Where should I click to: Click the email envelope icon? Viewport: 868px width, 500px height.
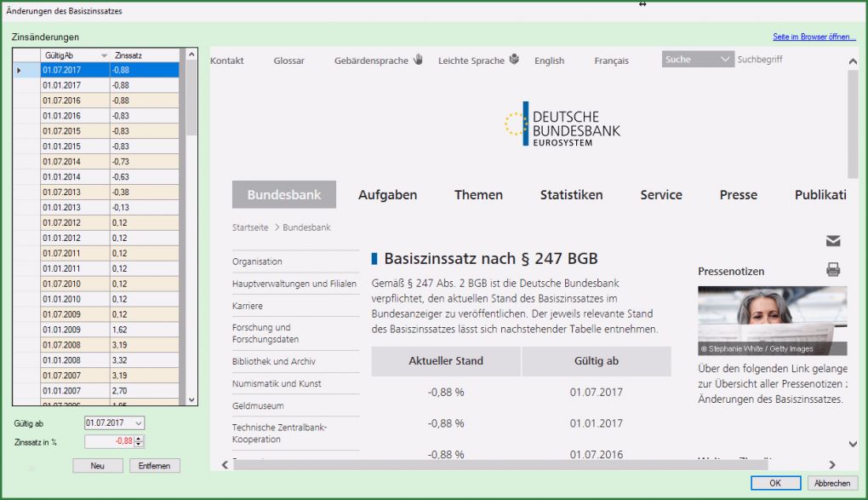coord(833,241)
